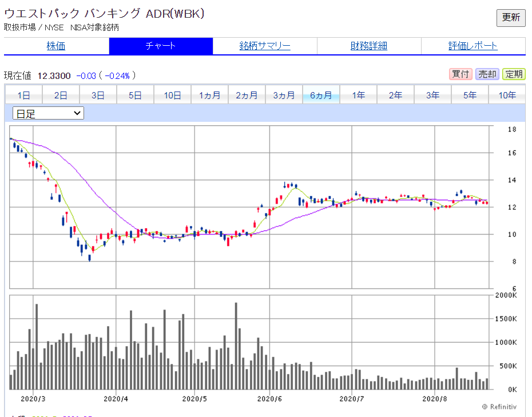The height and width of the screenshot is (417, 532).
Task: Open the 銘柄サマリー tab
Action: coord(265,46)
